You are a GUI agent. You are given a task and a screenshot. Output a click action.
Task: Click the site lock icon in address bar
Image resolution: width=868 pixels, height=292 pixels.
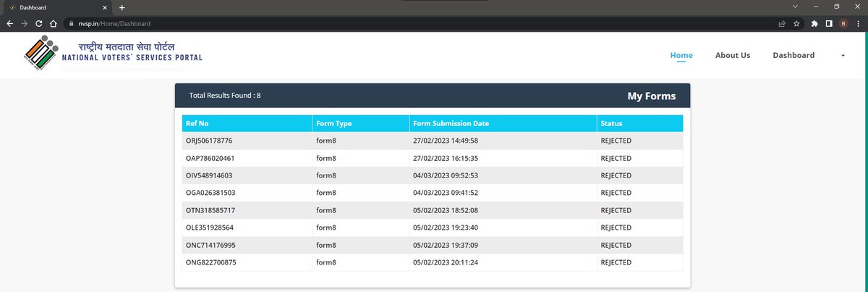coord(72,23)
